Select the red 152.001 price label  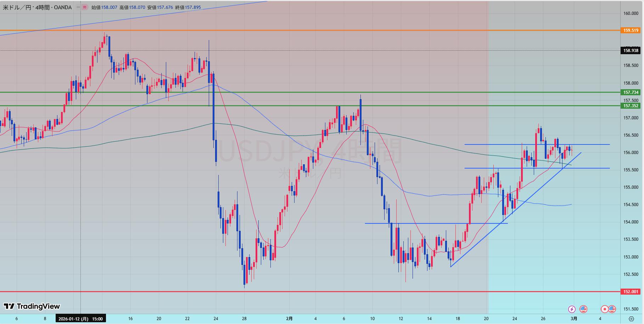pyautogui.click(x=631, y=292)
